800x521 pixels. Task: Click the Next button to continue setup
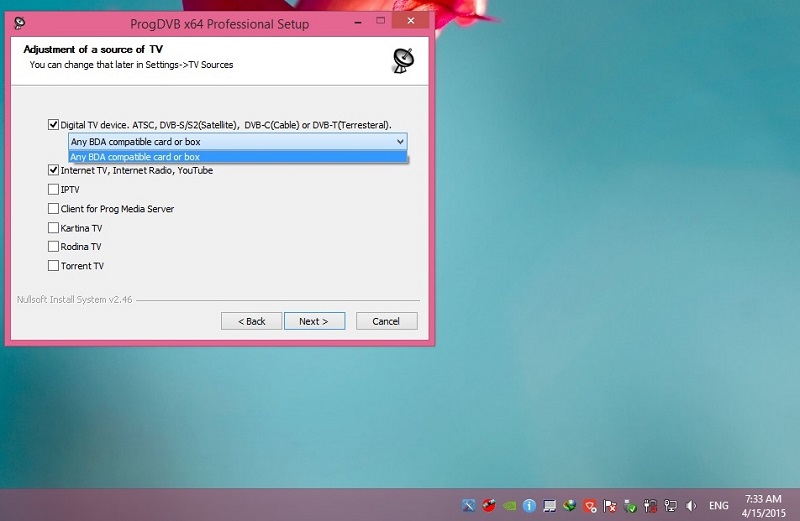coord(314,321)
